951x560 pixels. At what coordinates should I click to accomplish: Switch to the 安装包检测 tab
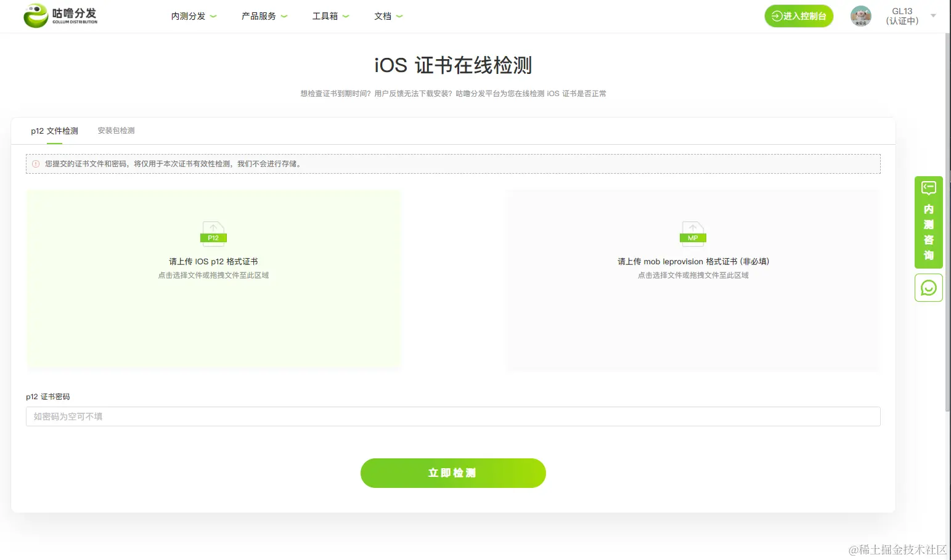tap(115, 131)
